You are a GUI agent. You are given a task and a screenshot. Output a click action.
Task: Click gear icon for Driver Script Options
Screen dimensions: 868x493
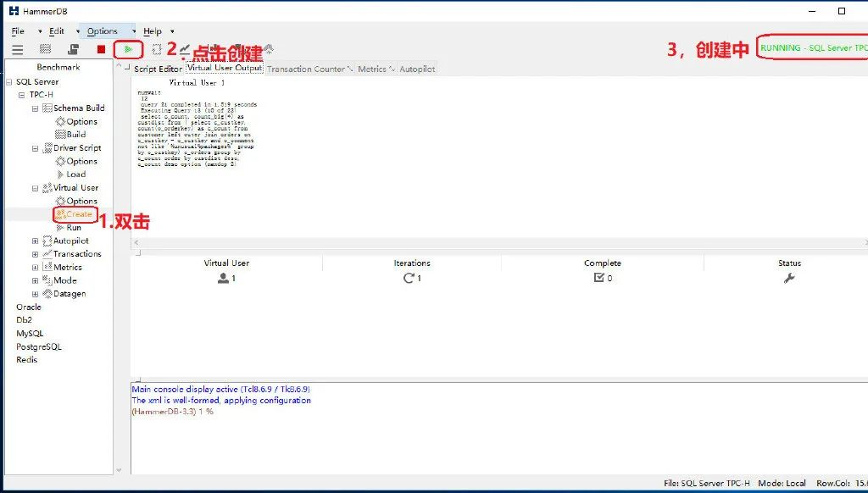[60, 161]
